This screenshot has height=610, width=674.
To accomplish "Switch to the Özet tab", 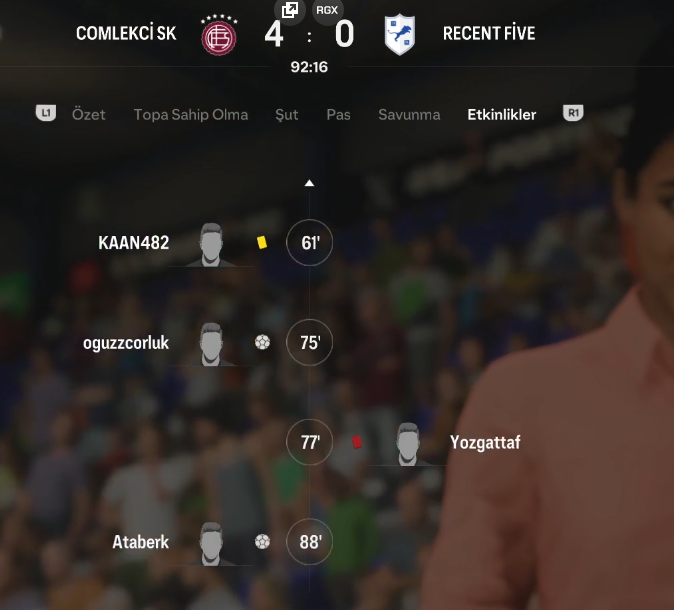I will pos(89,114).
